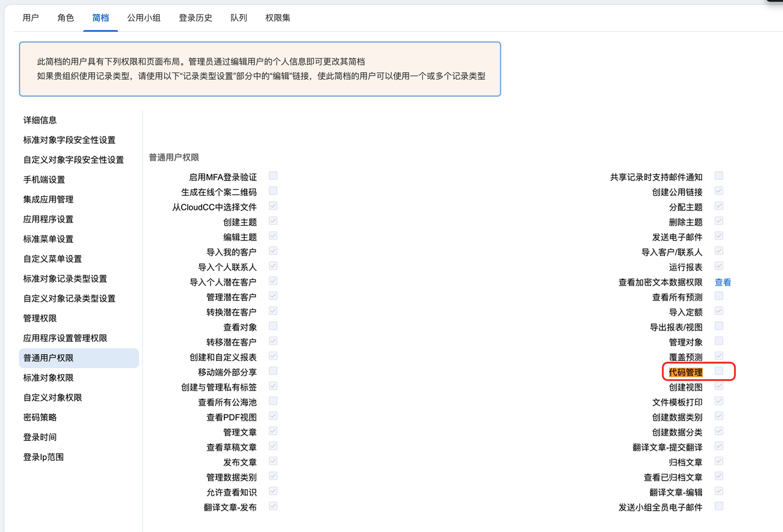The image size is (783, 532).
Task: Enable the 移动端外部分享 checkbox
Action: click(x=273, y=371)
